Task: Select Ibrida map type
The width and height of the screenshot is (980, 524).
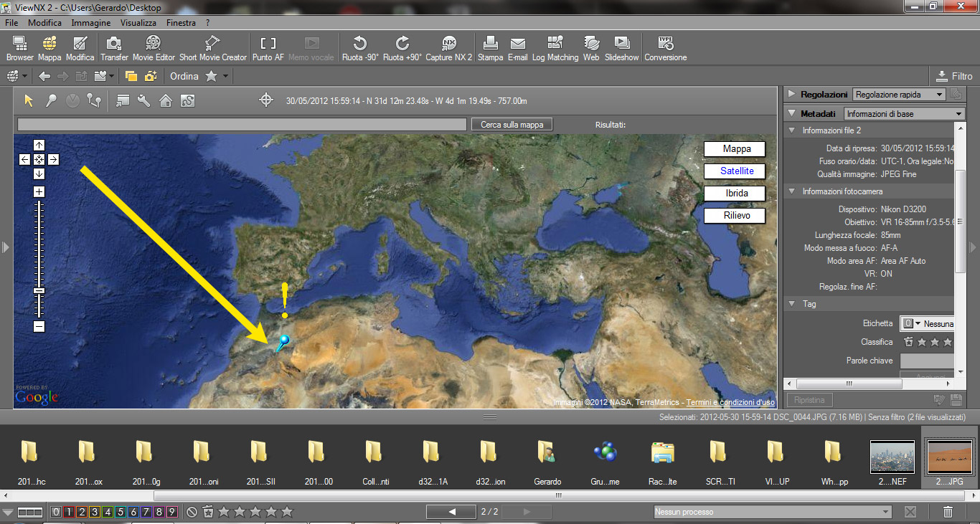Action: coord(734,194)
